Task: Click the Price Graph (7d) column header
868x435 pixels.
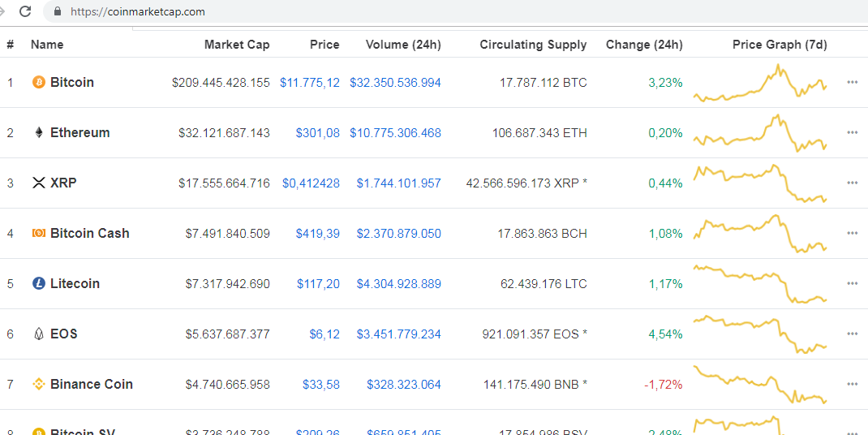Action: point(780,45)
